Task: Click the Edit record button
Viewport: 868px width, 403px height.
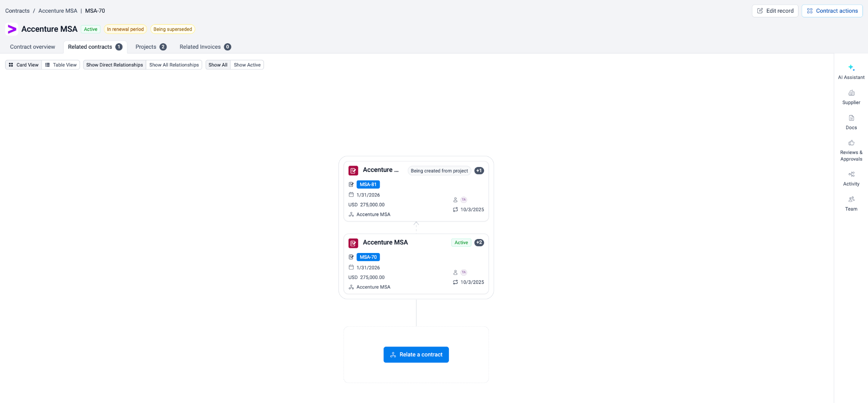Action: click(x=775, y=11)
